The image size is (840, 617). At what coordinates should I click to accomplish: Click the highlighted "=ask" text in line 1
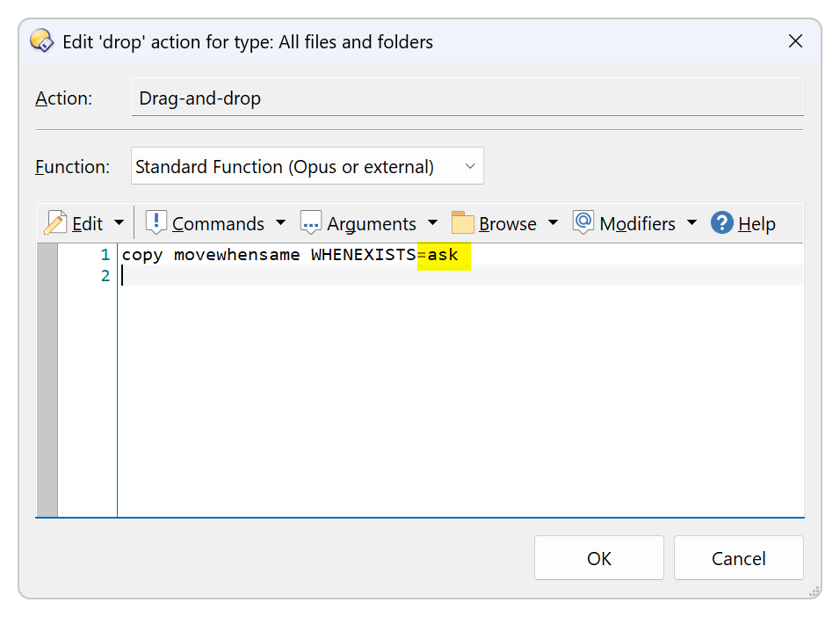pos(444,256)
